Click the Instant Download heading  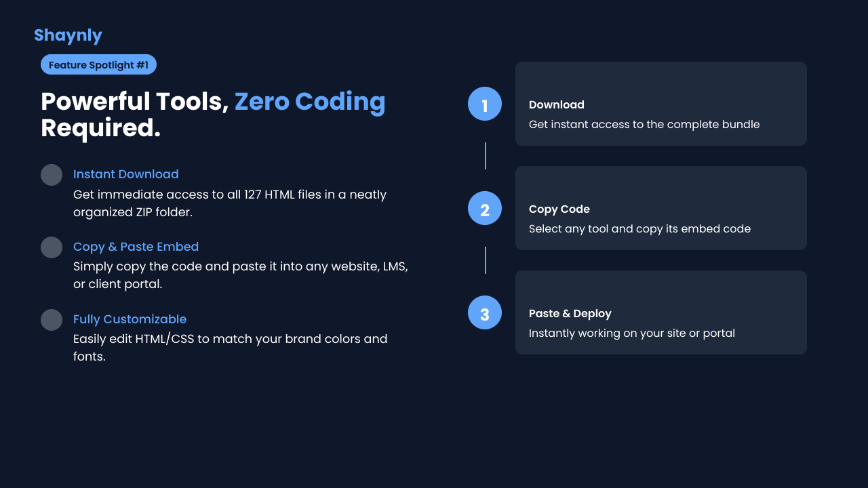[126, 174]
